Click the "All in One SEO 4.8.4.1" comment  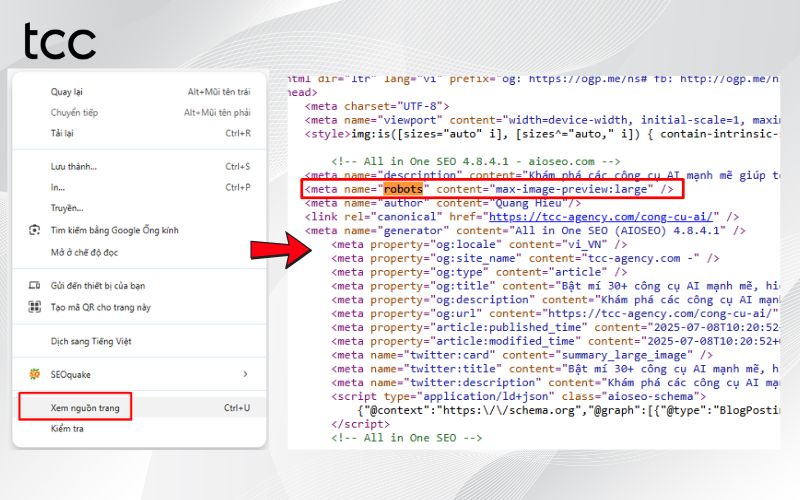pos(476,161)
